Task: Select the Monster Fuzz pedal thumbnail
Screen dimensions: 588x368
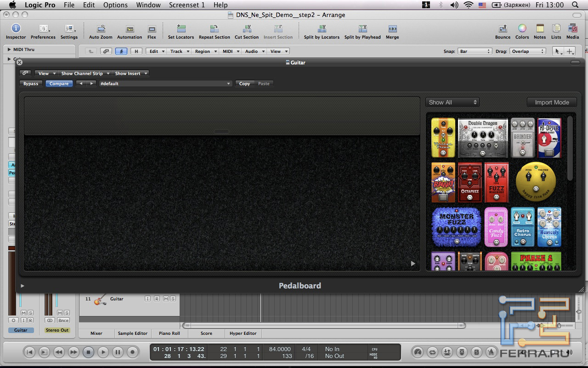Action: click(457, 227)
